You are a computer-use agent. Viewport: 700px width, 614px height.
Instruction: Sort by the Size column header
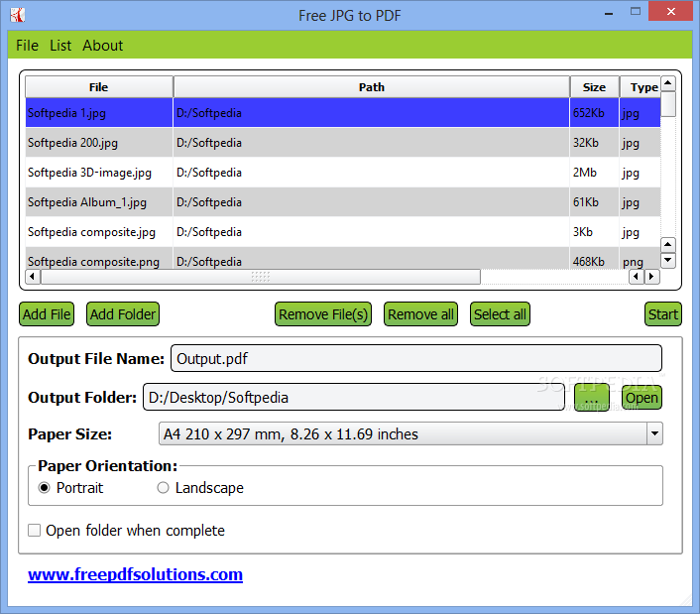(594, 87)
